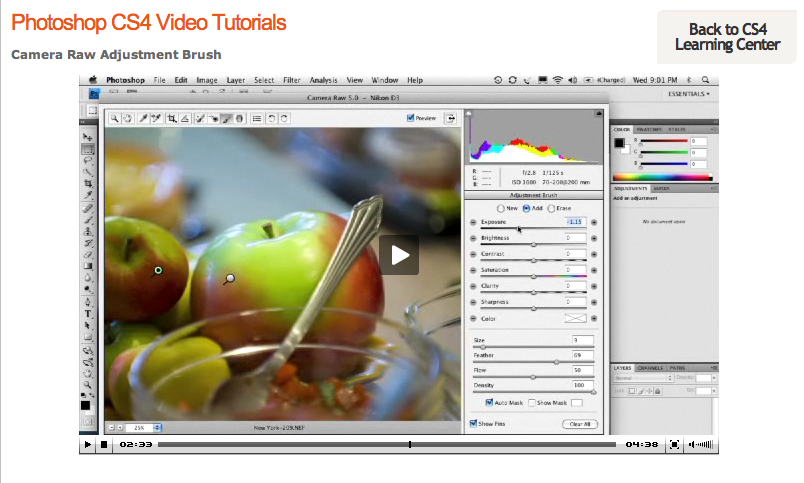Viewport: 804px width, 483px height.
Task: Click the green adjustment pin on apple
Action: click(x=158, y=270)
